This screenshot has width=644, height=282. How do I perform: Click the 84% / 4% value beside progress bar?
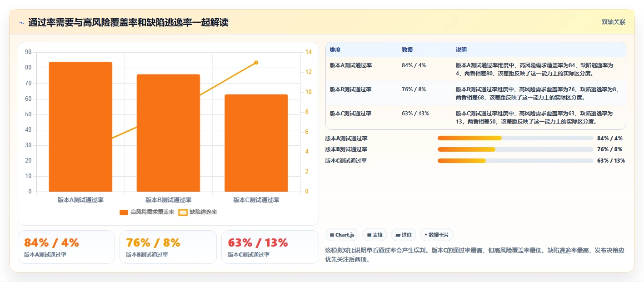point(610,138)
